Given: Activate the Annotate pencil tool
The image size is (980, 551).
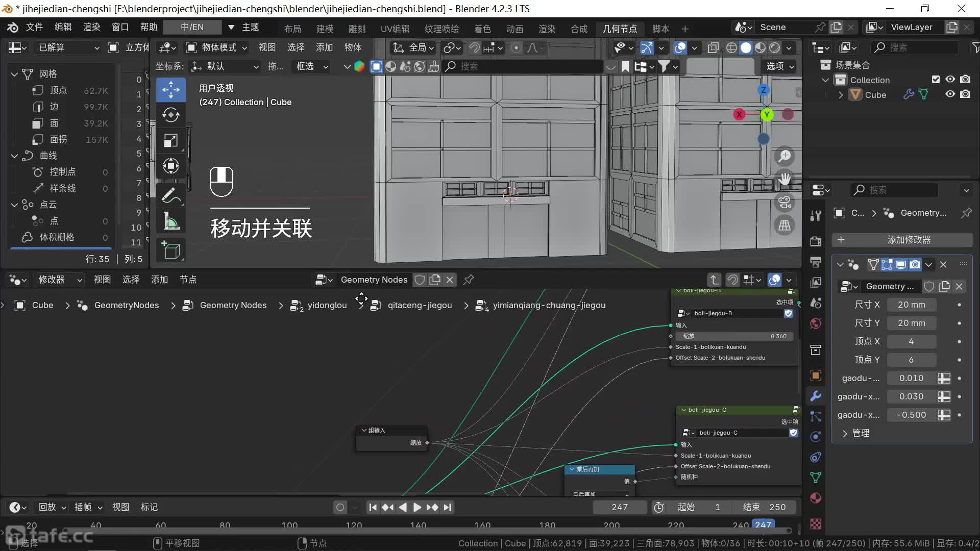Looking at the screenshot, I should click(x=170, y=195).
